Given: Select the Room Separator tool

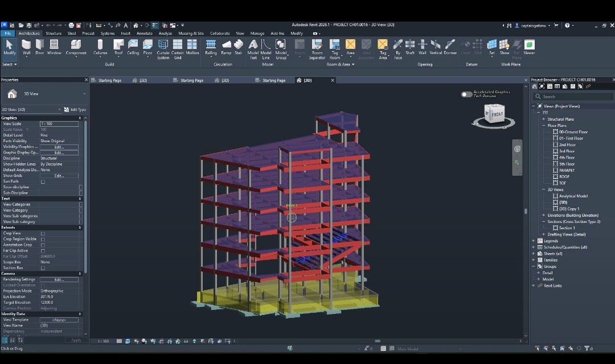Looking at the screenshot, I should [x=317, y=49].
